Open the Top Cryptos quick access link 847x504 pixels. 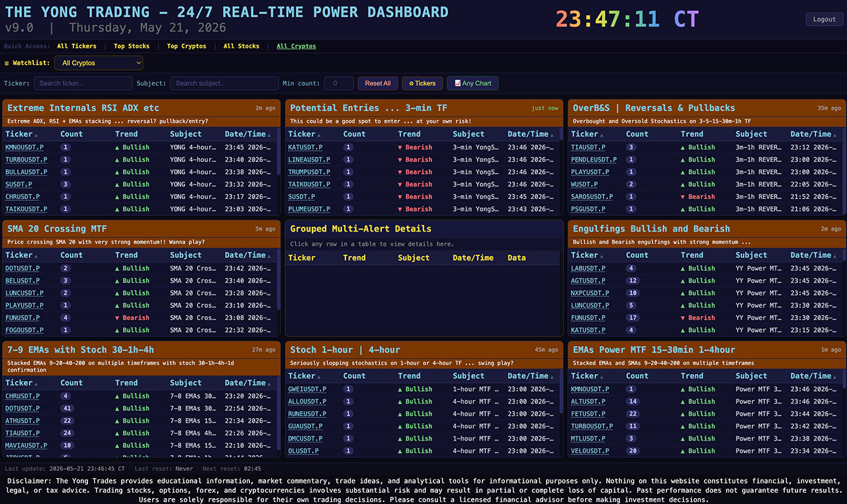click(187, 46)
